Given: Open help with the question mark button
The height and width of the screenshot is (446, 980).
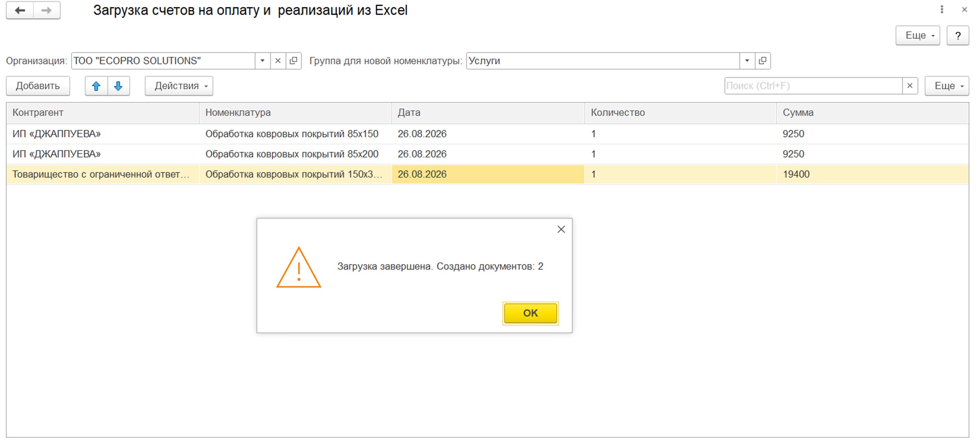Looking at the screenshot, I should pyautogui.click(x=958, y=36).
